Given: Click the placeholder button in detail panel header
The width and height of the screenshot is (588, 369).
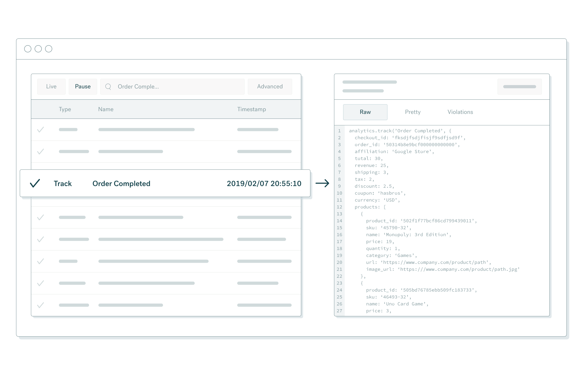Looking at the screenshot, I should coord(519,87).
